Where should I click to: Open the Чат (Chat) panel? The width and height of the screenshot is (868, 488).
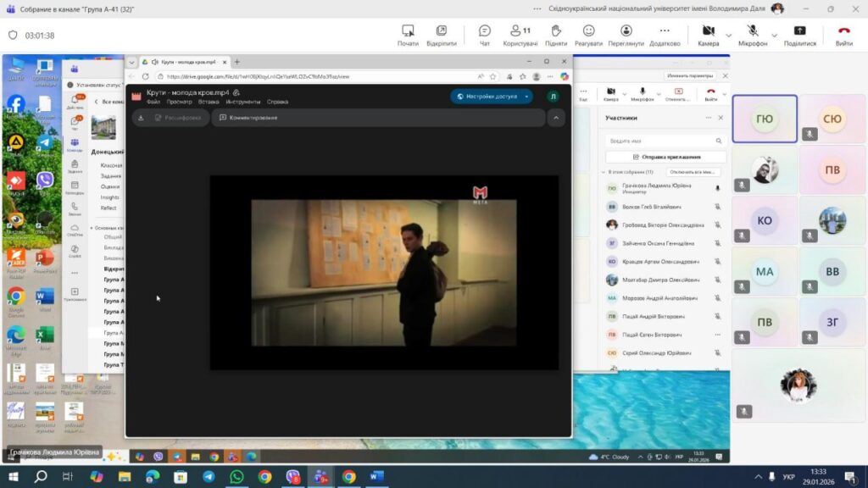pyautogui.click(x=485, y=34)
